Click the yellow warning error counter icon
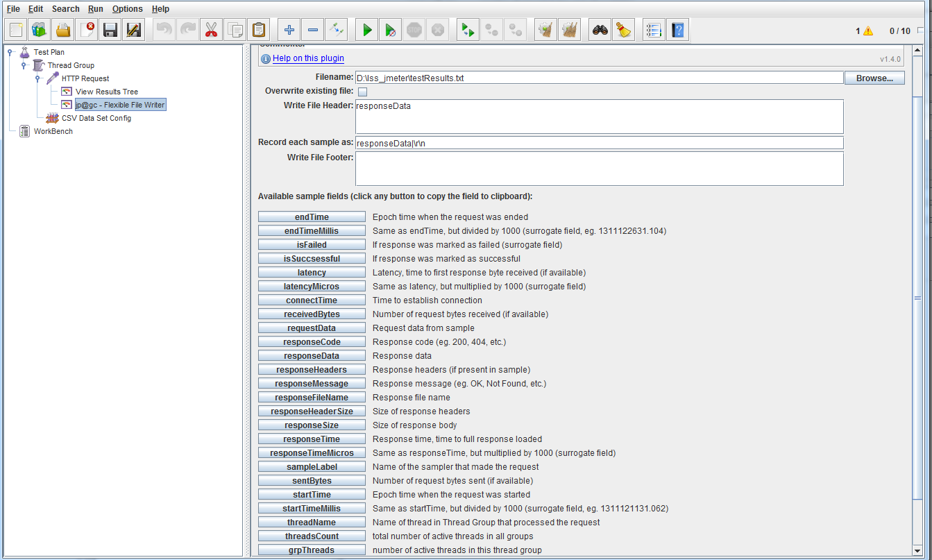The image size is (932, 560). (x=868, y=31)
